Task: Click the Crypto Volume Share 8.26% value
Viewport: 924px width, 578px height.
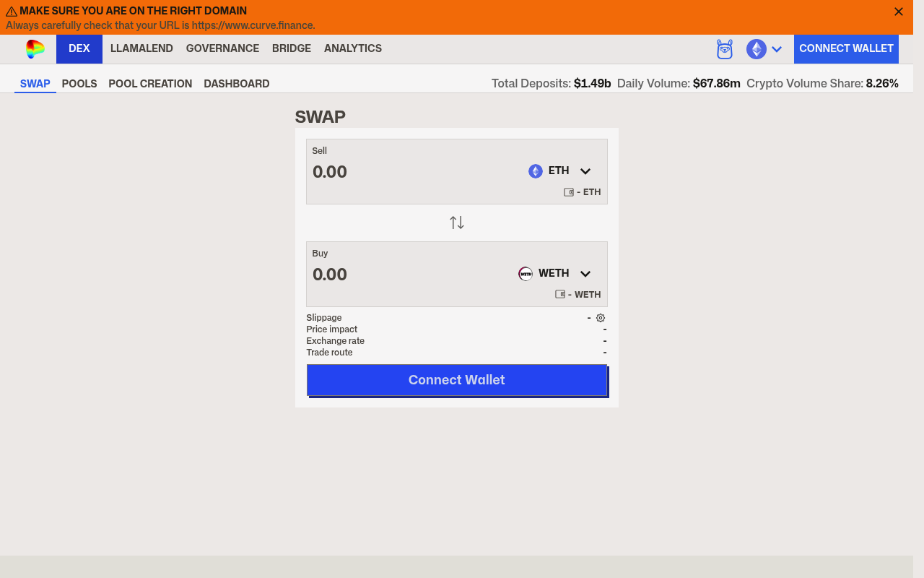Action: [x=882, y=84]
